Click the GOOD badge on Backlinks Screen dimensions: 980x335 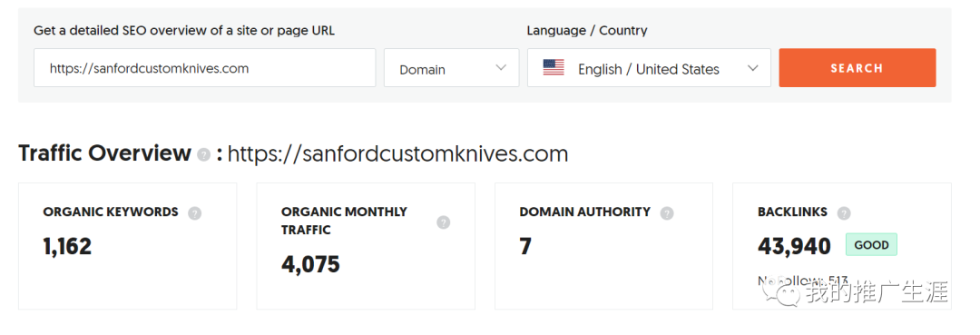(871, 245)
